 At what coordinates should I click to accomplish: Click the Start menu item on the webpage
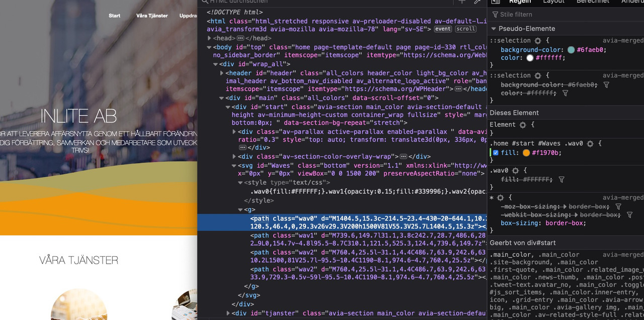click(x=114, y=16)
